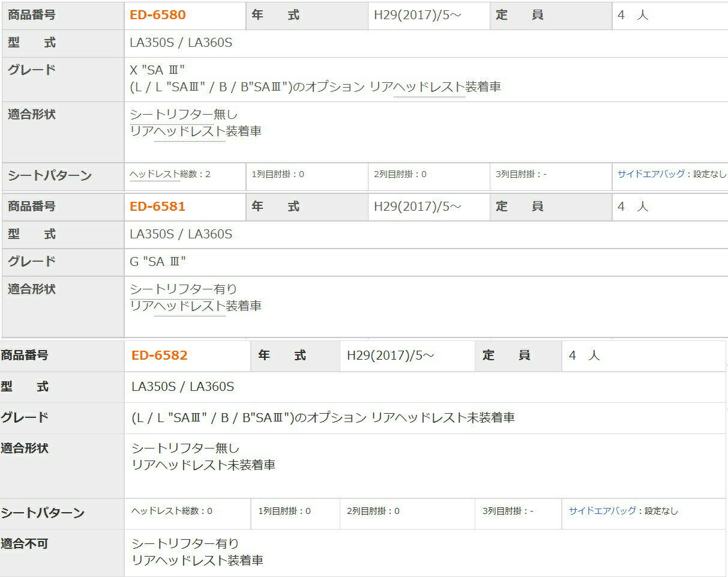This screenshot has width=728, height=577.
Task: Click 1列目肘掛：0 in ED-6580 seat pattern
Action: 278,174
